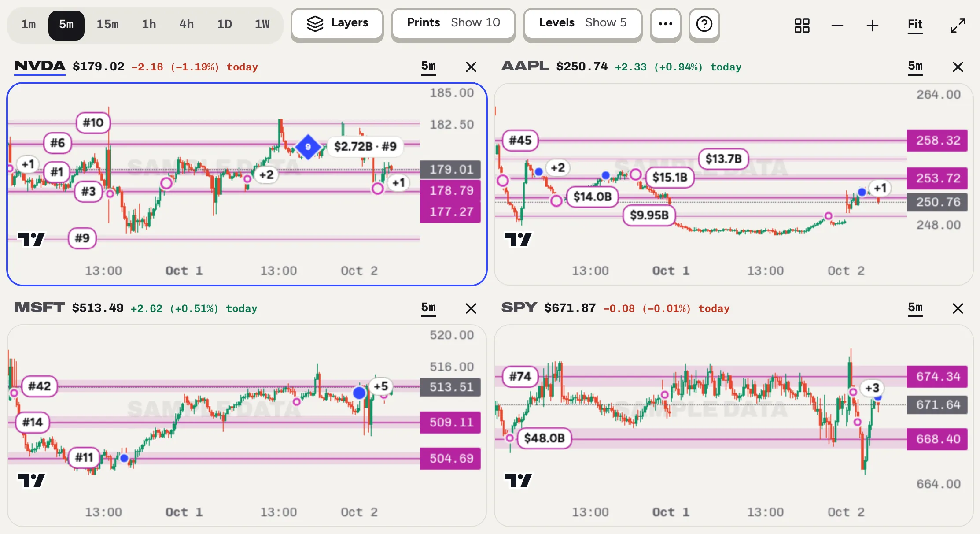Click the 178.79 level price tag
This screenshot has width=980, height=534.
451,190
